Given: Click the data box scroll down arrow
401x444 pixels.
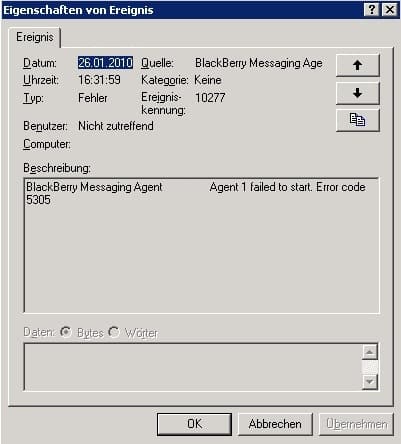Looking at the screenshot, I should coord(370,381).
